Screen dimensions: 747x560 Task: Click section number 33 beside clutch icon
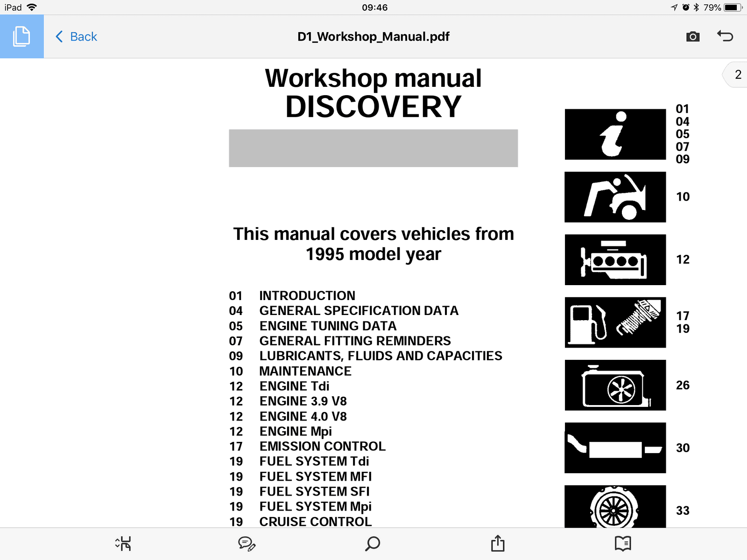(683, 511)
